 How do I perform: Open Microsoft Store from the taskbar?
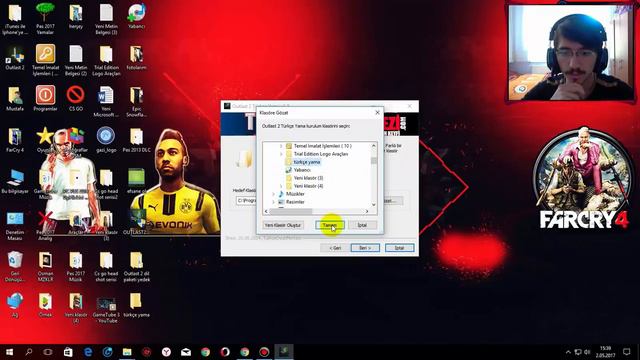68,352
